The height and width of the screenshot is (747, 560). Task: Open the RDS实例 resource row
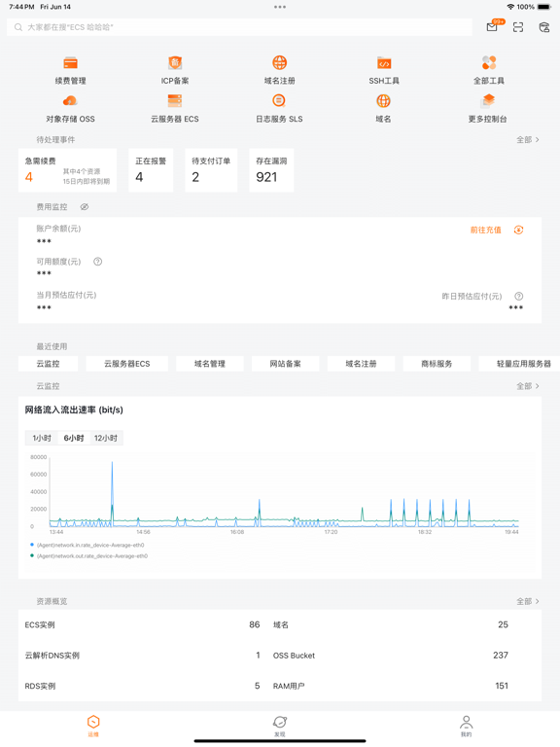(142, 686)
